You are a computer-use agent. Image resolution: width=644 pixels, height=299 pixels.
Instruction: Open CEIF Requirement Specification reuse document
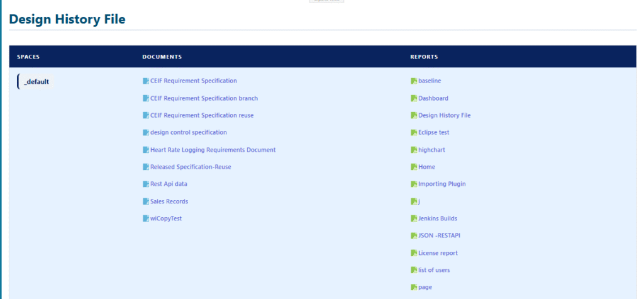point(202,115)
